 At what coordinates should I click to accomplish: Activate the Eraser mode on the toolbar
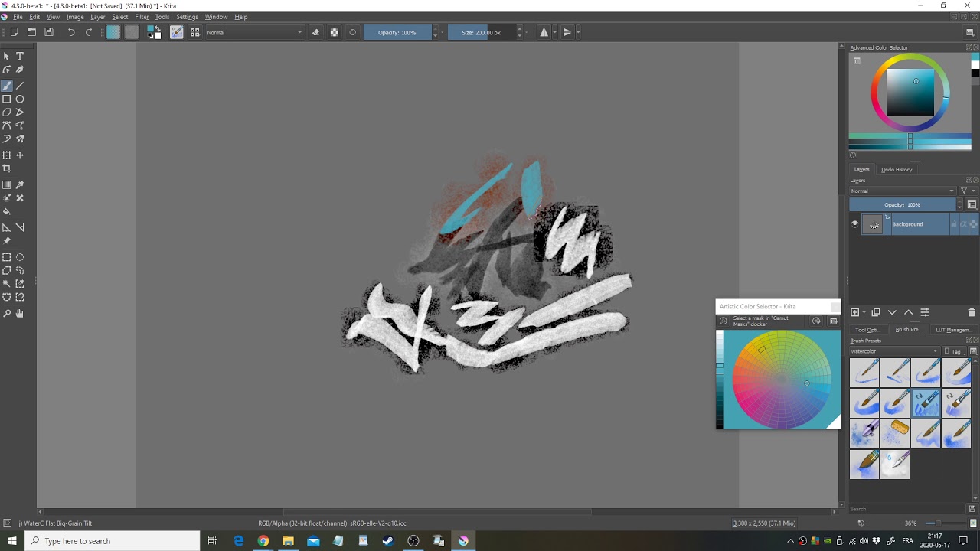pos(315,32)
